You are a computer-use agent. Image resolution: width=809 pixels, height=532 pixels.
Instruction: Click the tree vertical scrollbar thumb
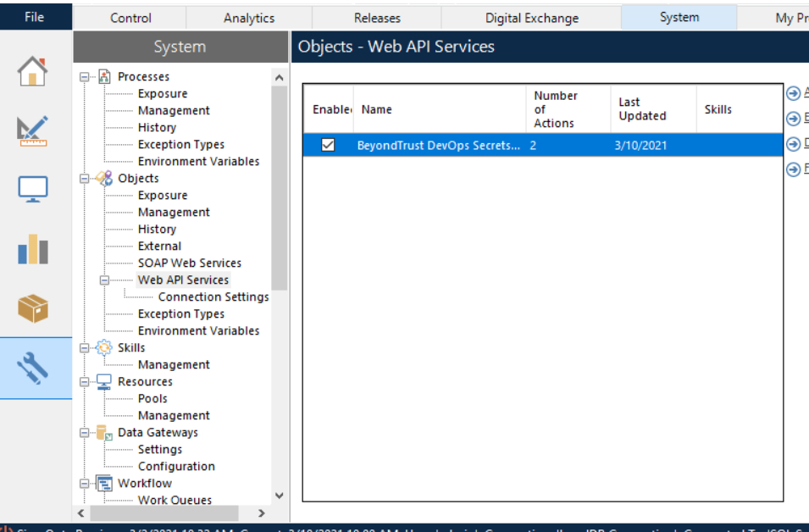(279, 188)
